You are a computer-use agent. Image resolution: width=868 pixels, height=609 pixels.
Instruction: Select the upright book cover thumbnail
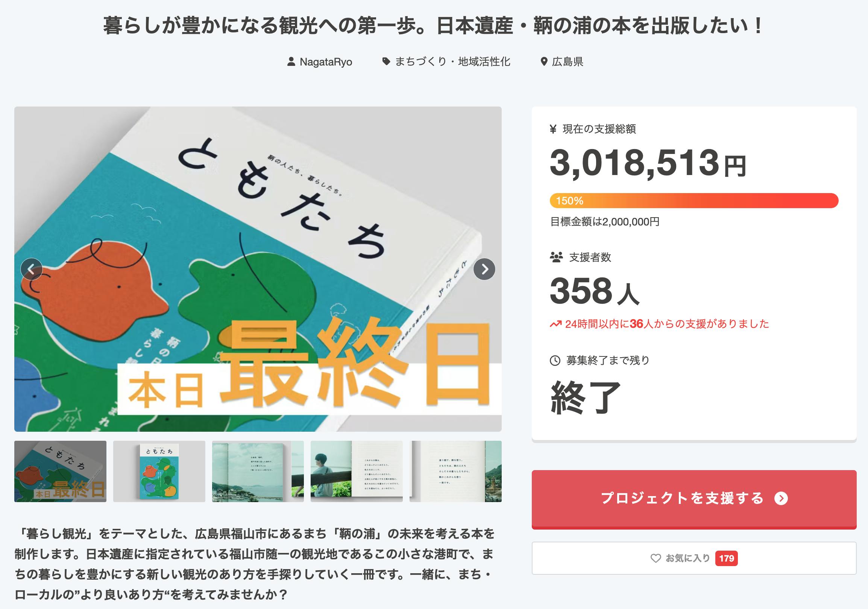pos(159,471)
